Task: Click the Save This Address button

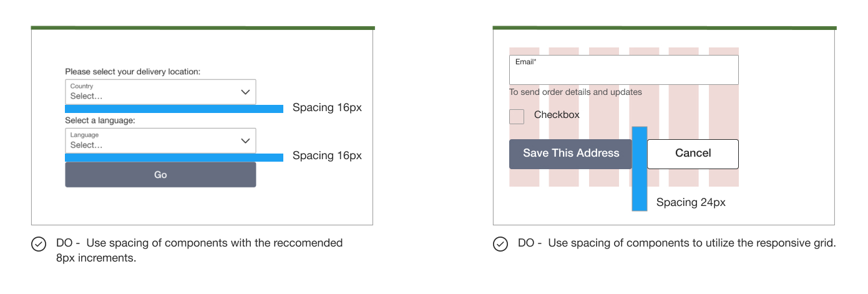Action: coord(570,154)
